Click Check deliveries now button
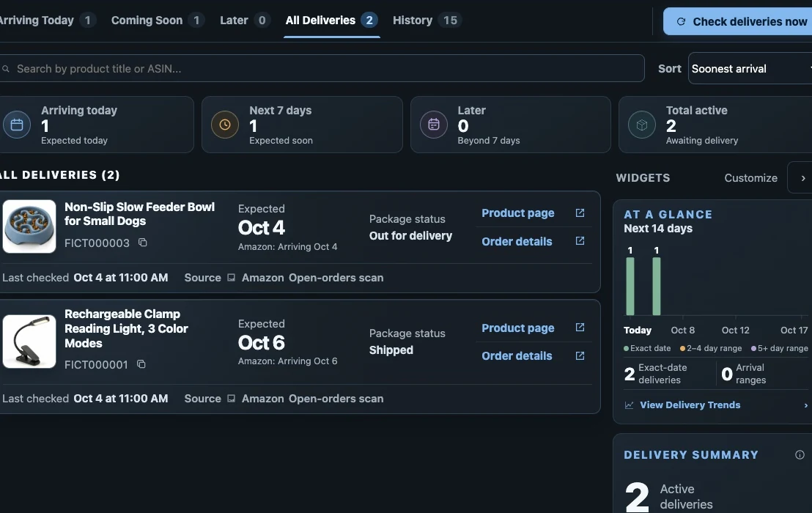Viewport: 812px width, 513px height. coord(739,21)
